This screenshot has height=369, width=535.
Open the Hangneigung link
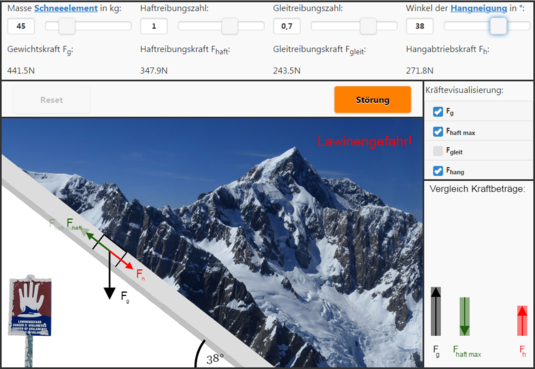click(479, 8)
